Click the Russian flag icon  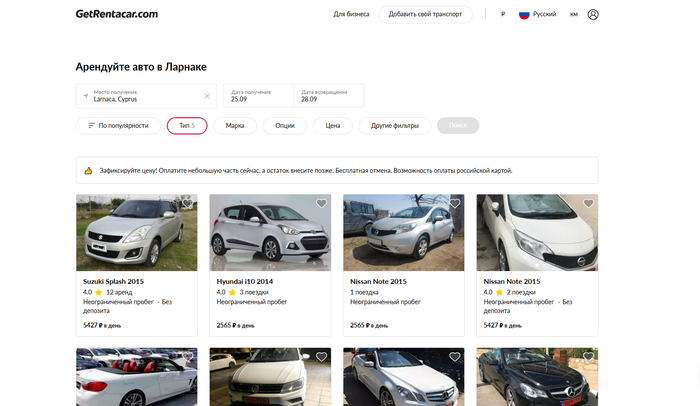[523, 15]
